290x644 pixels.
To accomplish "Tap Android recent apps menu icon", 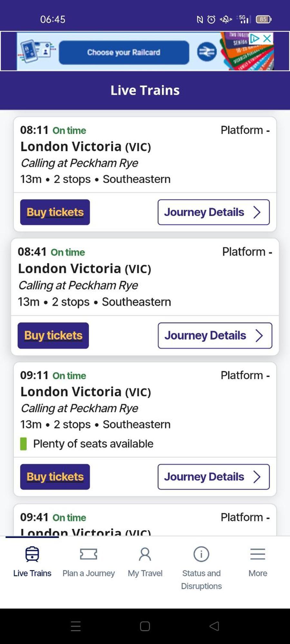I will pyautogui.click(x=76, y=626).
